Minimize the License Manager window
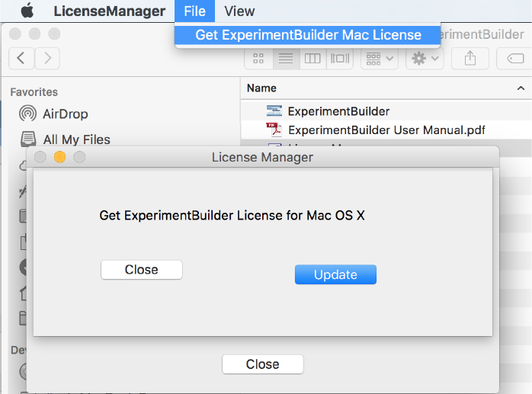Image resolution: width=532 pixels, height=394 pixels. (59, 157)
